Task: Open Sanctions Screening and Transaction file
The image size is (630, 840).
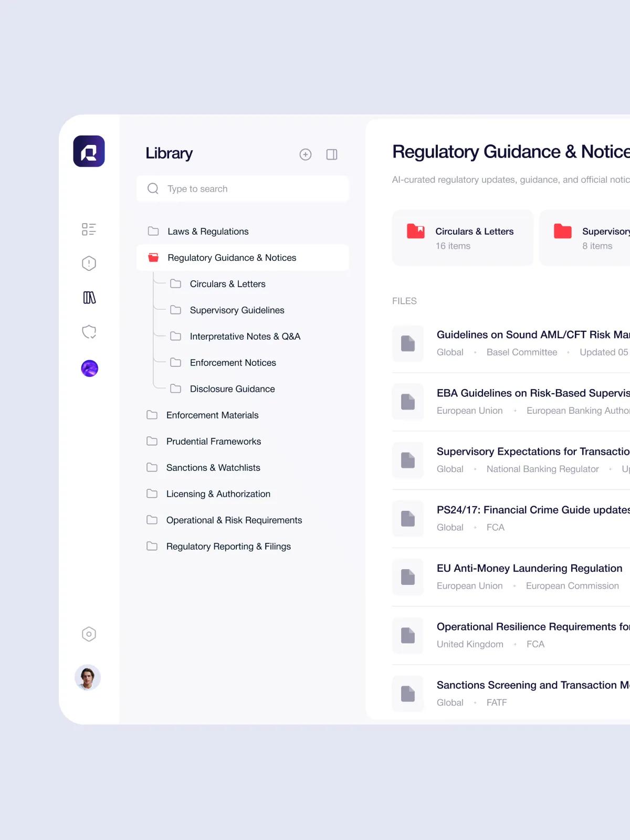Action: coord(511,694)
